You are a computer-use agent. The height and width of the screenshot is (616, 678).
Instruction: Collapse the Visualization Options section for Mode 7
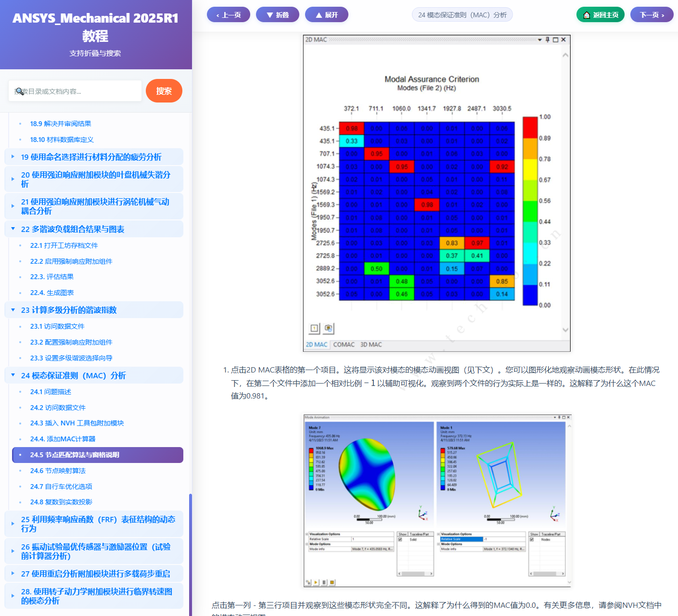pyautogui.click(x=307, y=534)
